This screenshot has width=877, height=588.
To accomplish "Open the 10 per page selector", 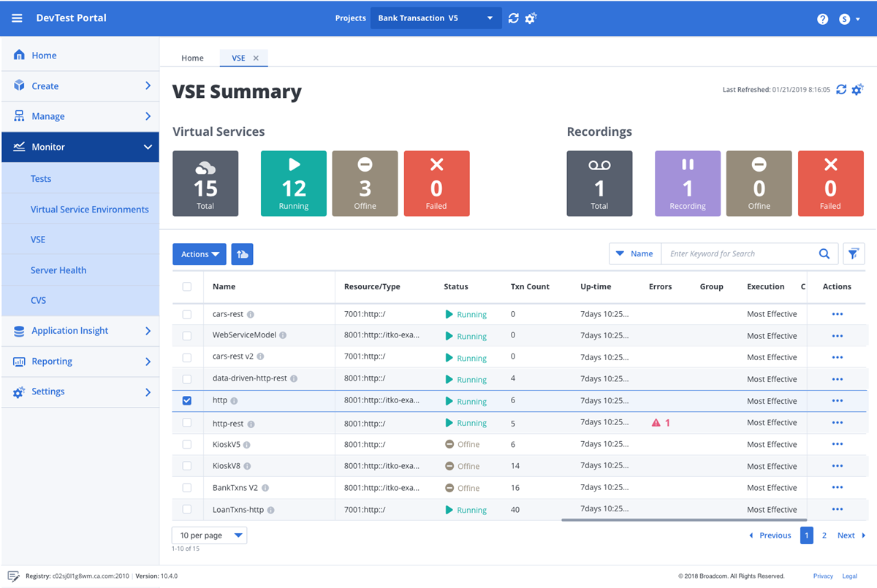I will click(x=210, y=535).
